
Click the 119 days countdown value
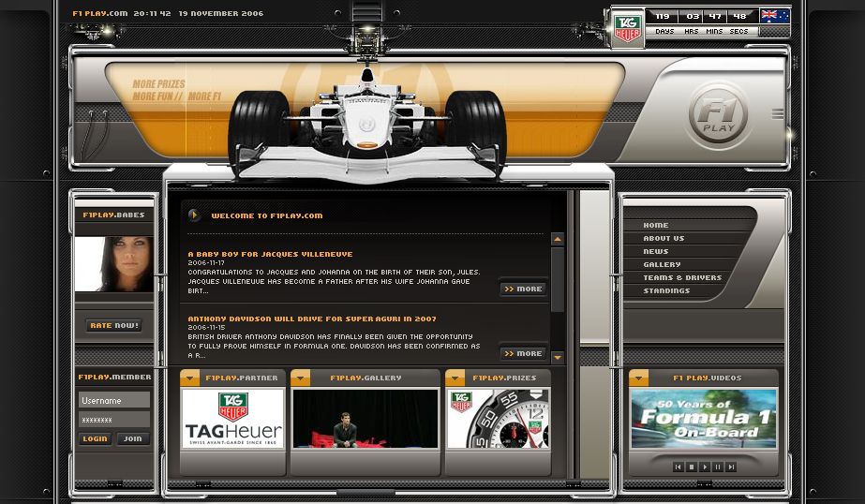(663, 16)
